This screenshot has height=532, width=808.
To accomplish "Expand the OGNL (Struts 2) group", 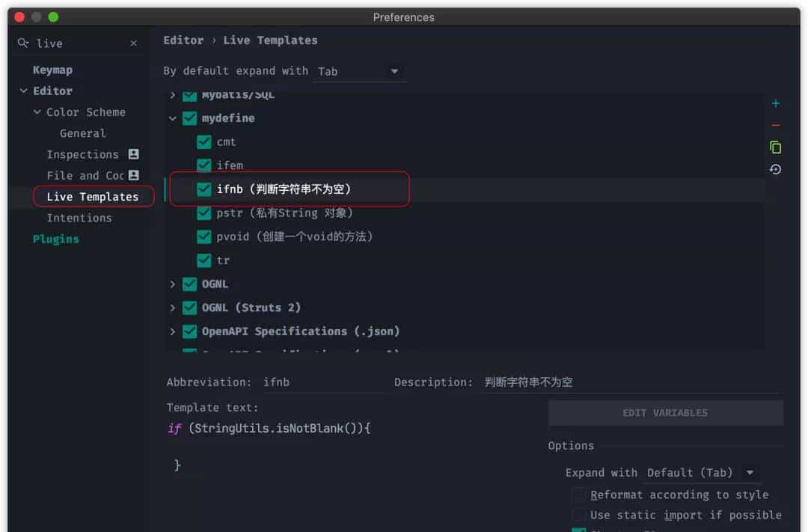I will tap(173, 308).
